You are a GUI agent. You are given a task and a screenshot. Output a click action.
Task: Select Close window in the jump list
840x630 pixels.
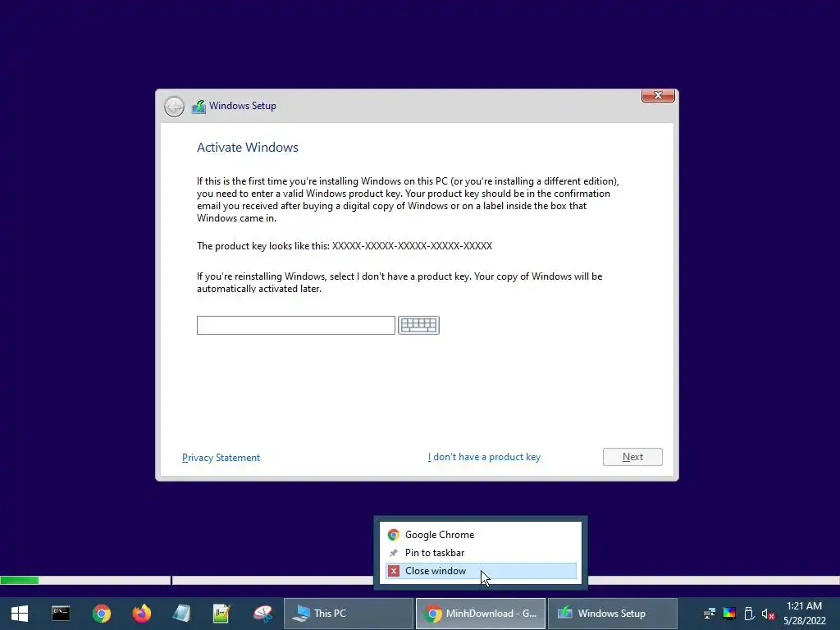pyautogui.click(x=481, y=571)
